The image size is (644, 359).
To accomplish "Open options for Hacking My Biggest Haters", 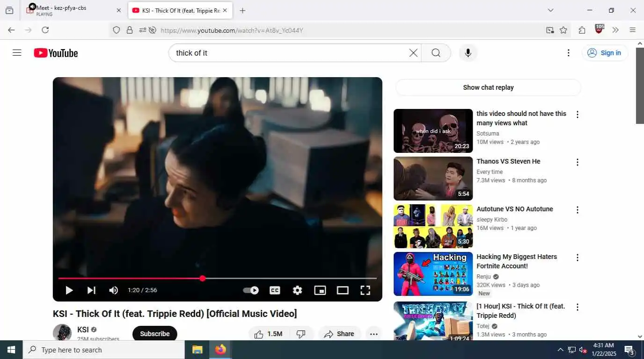I will tap(577, 258).
